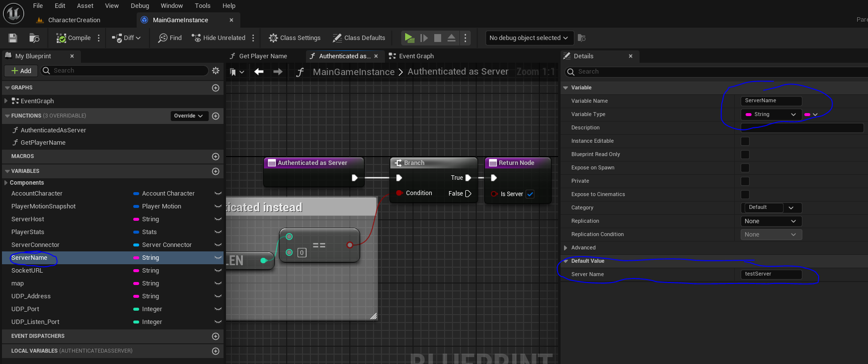868x364 pixels.
Task: Start Play in editor
Action: [409, 38]
